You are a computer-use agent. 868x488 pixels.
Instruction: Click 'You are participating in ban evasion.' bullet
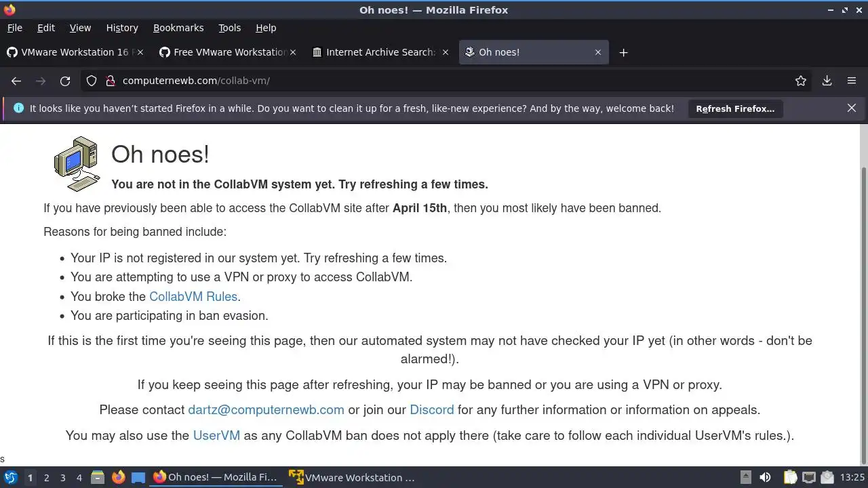(170, 316)
